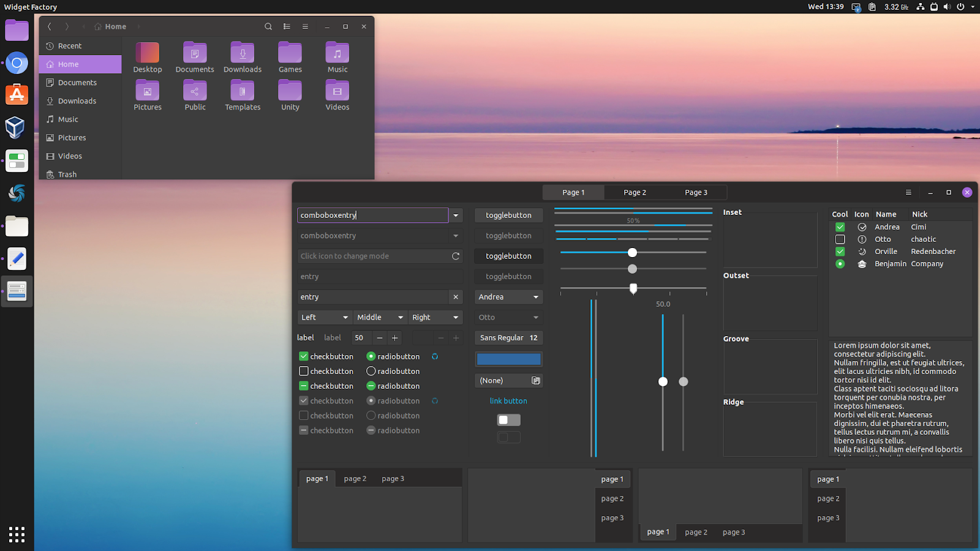Uncheck the first checked checkbutton
The image size is (980, 551).
click(x=303, y=356)
